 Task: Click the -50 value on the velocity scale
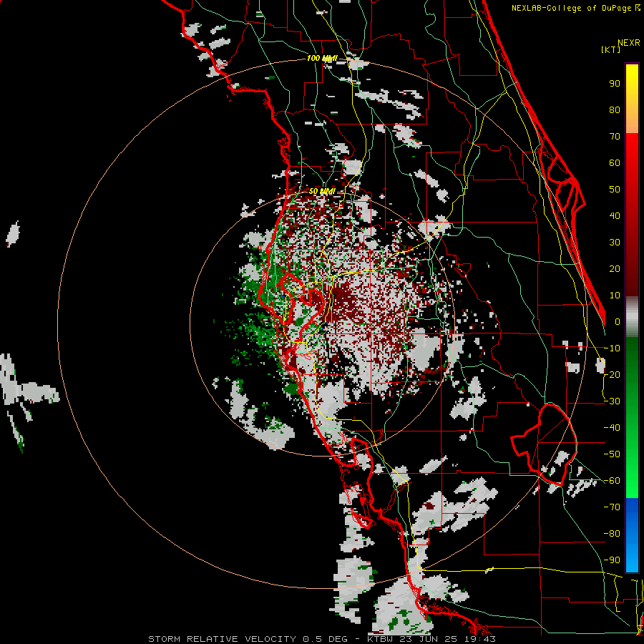click(x=612, y=454)
